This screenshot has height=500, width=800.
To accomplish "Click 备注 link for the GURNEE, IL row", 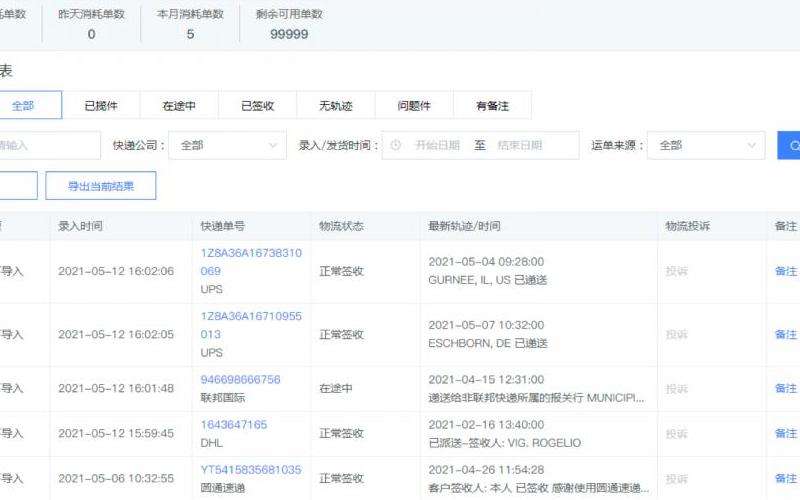I will click(786, 271).
